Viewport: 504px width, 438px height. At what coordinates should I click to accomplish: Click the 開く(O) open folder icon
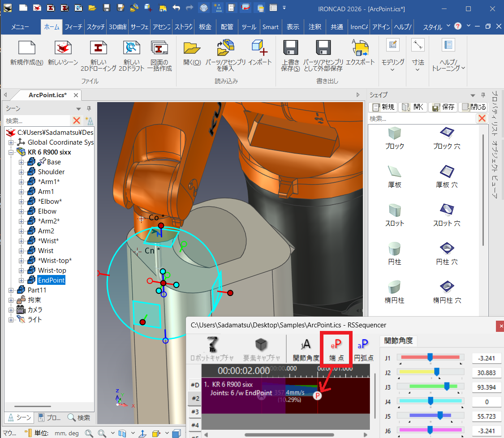click(192, 48)
